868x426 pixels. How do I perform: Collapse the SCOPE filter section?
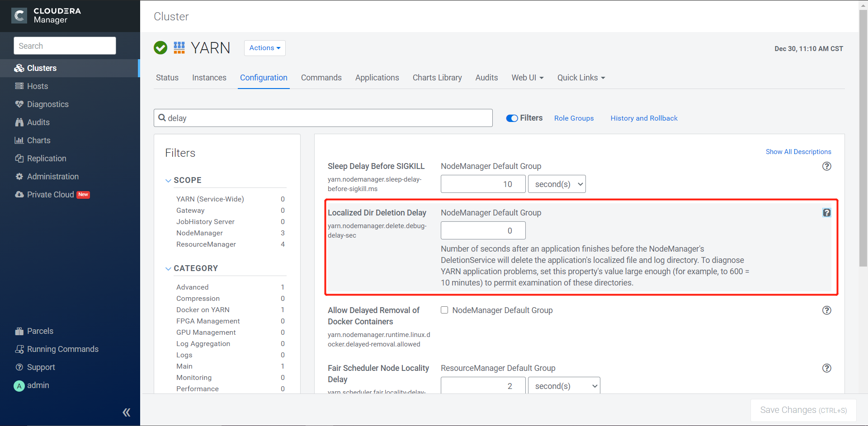169,180
